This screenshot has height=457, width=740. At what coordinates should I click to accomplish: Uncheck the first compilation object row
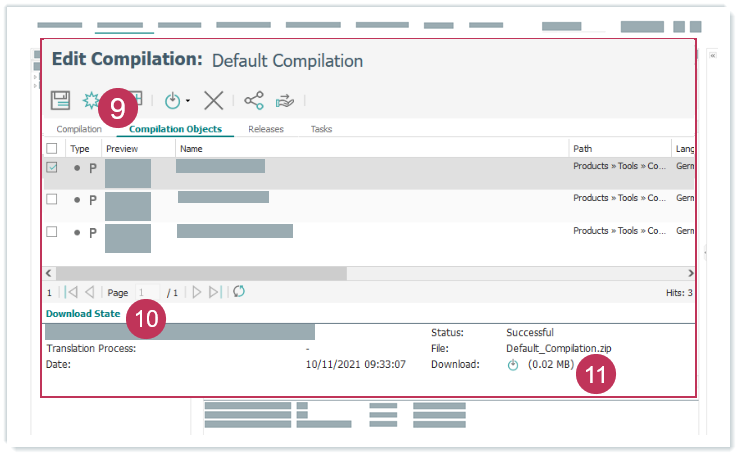point(52,168)
